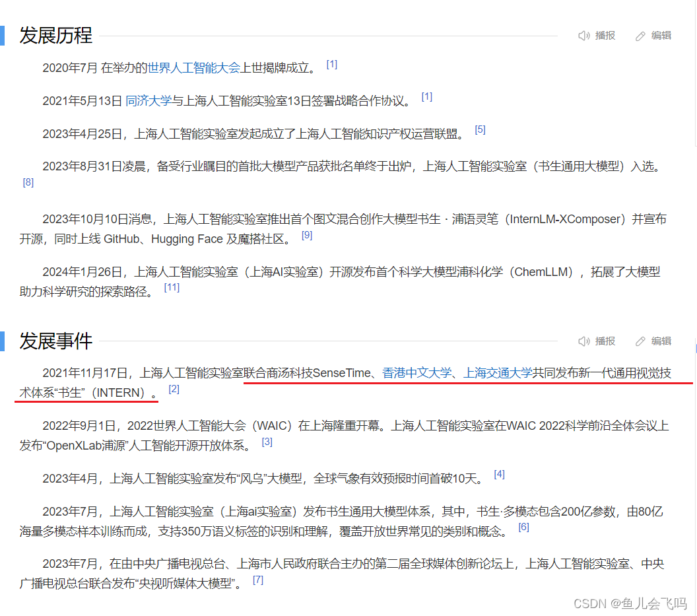Click the pencil edit icon beside 发展历程
This screenshot has width=697, height=616.
[640, 36]
